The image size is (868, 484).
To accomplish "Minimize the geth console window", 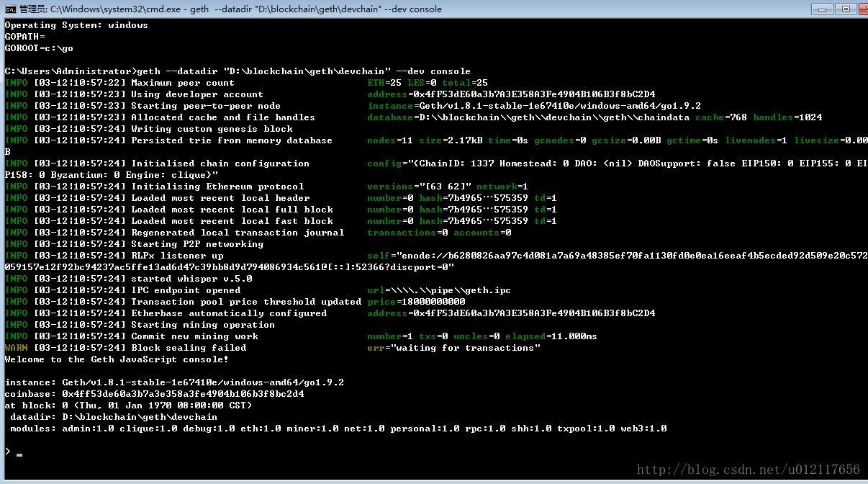I will point(823,9).
